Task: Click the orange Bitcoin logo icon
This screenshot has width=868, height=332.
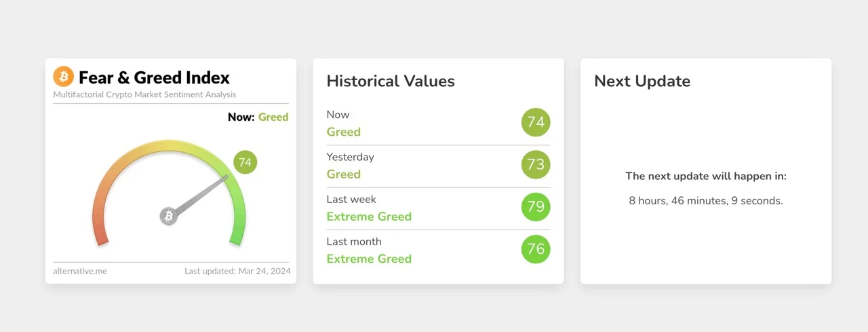Action: 63,77
